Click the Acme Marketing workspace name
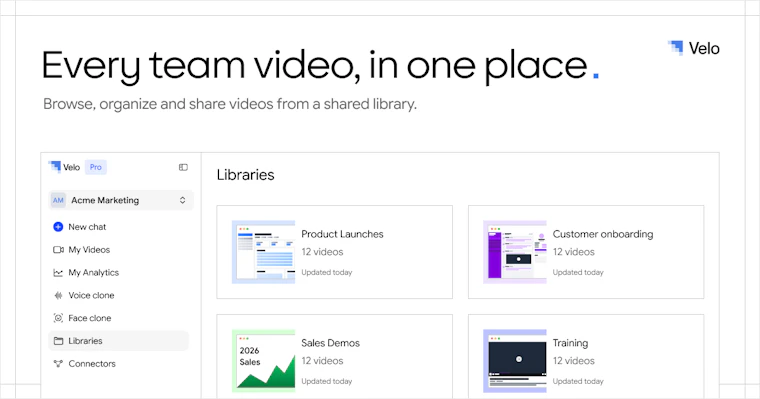Image resolution: width=760 pixels, height=399 pixels. [x=105, y=200]
